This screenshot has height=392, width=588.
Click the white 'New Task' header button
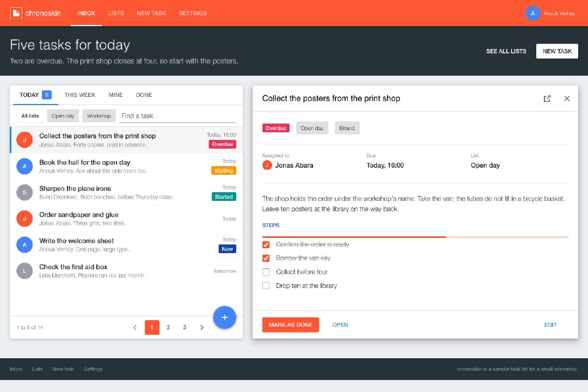[x=558, y=51]
